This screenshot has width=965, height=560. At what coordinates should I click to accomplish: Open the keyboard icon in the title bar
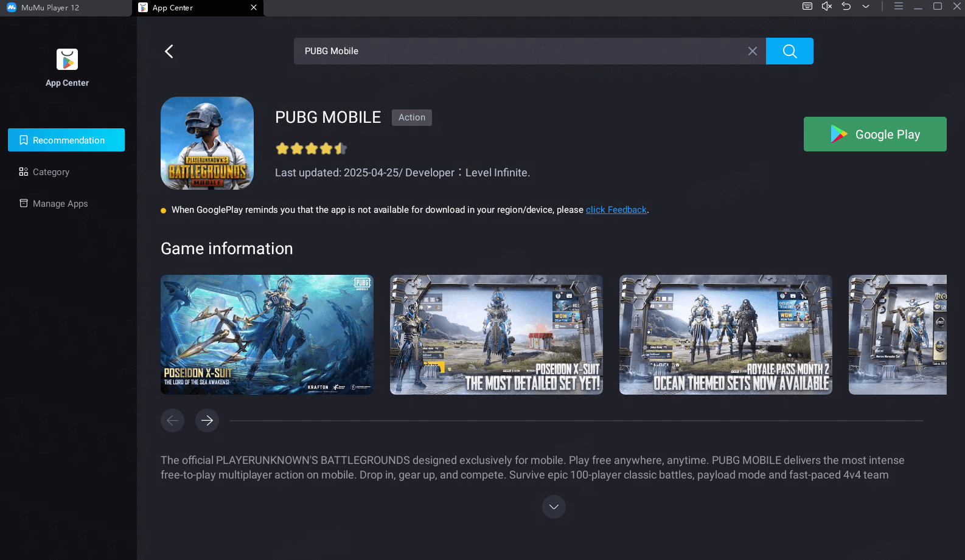pyautogui.click(x=807, y=6)
